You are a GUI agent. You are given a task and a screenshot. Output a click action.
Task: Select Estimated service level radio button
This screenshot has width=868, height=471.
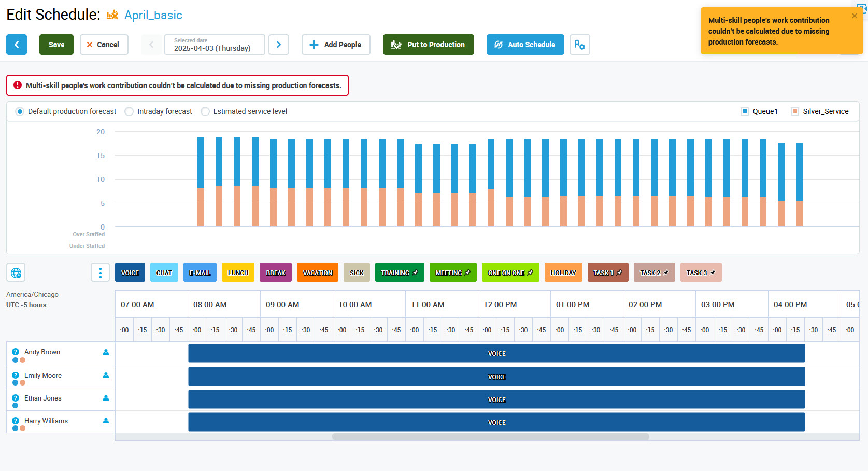(205, 111)
